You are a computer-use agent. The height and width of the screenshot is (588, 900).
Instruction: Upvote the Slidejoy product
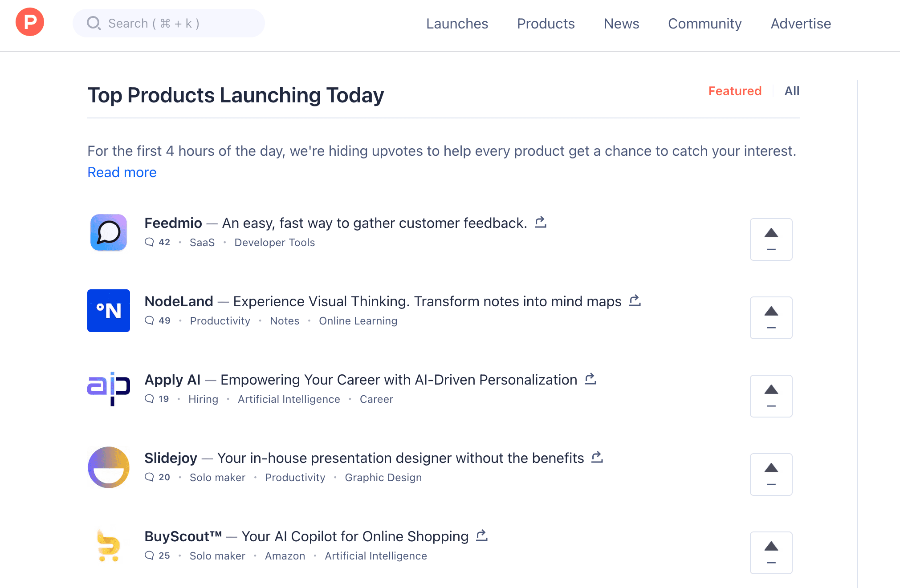pos(771,474)
